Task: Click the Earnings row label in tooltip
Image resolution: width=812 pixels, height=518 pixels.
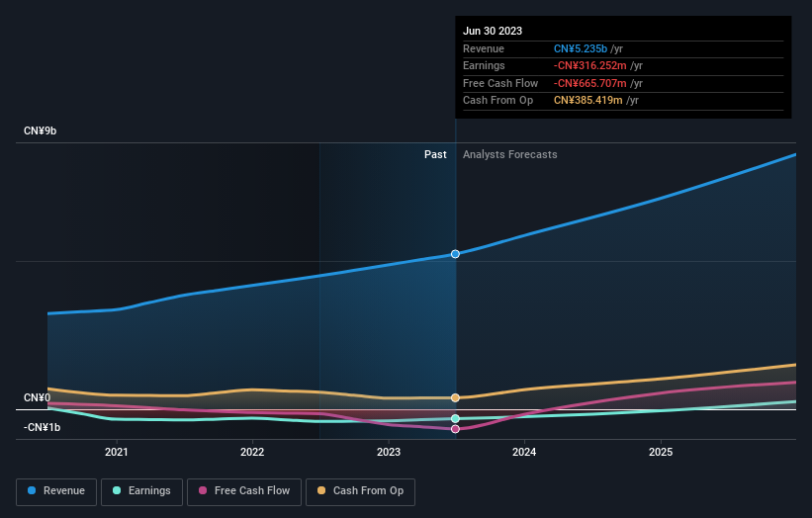Action: click(484, 65)
